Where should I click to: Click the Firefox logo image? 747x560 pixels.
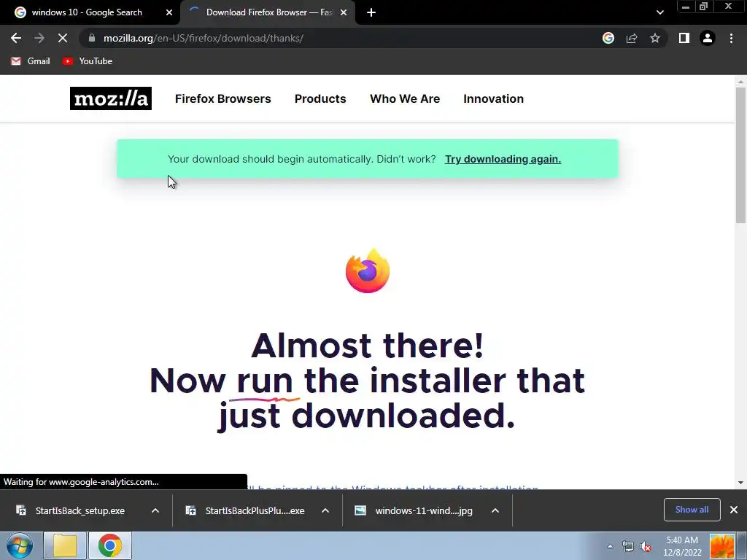point(368,271)
